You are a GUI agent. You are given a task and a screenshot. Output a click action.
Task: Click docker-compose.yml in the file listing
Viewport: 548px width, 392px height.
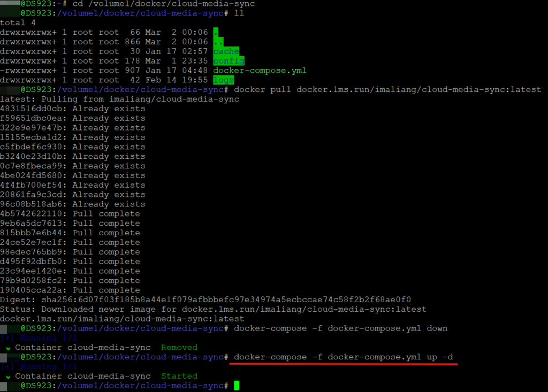click(x=260, y=71)
